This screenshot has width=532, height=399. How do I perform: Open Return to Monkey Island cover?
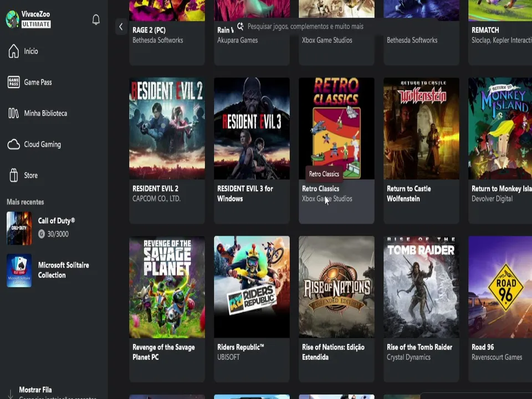[x=500, y=129]
